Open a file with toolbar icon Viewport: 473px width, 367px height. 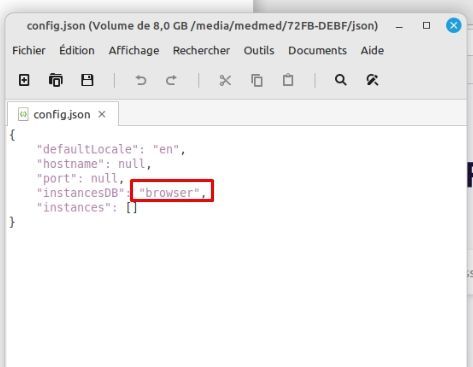point(56,80)
